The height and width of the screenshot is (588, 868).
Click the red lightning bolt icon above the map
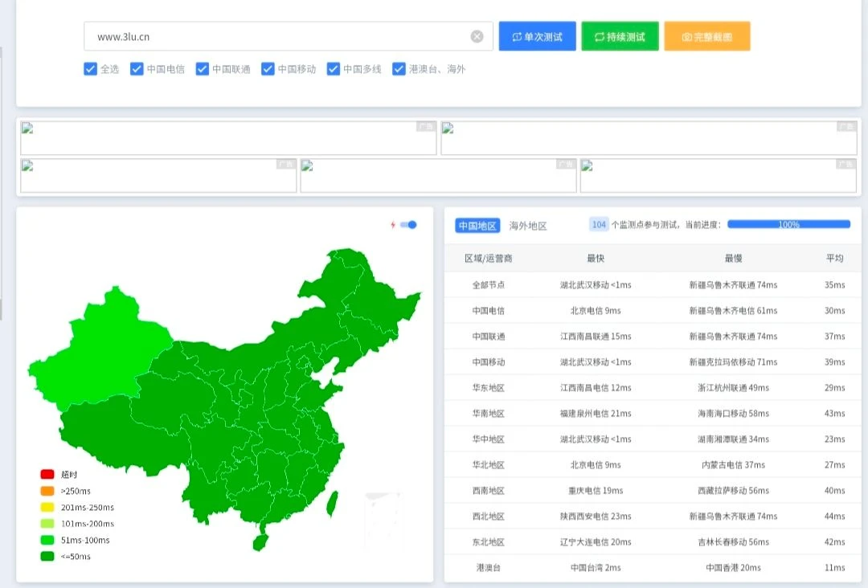click(x=393, y=225)
